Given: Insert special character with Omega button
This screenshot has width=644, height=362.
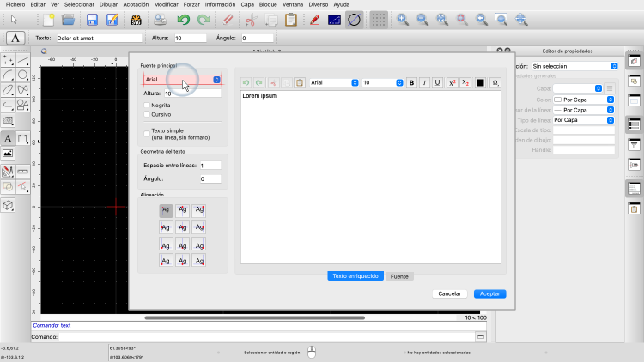Looking at the screenshot, I should pyautogui.click(x=495, y=82).
